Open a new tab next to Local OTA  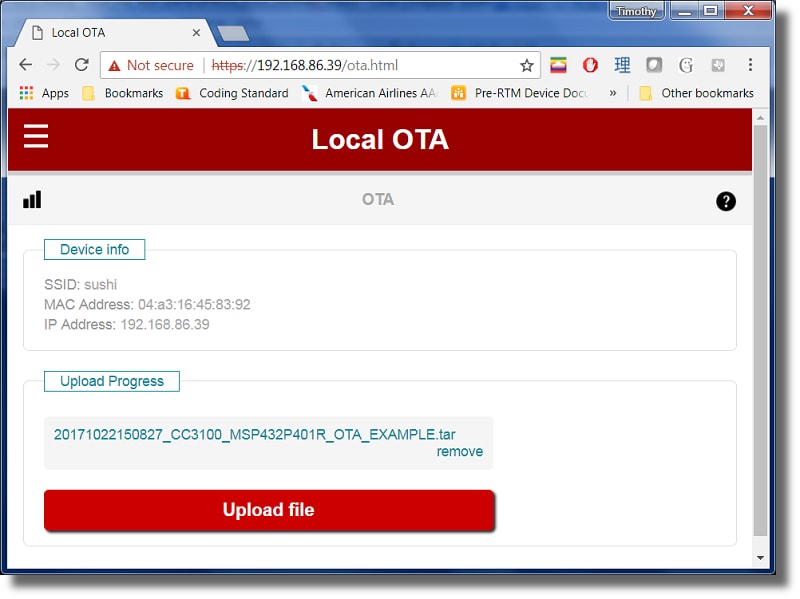[x=233, y=33]
